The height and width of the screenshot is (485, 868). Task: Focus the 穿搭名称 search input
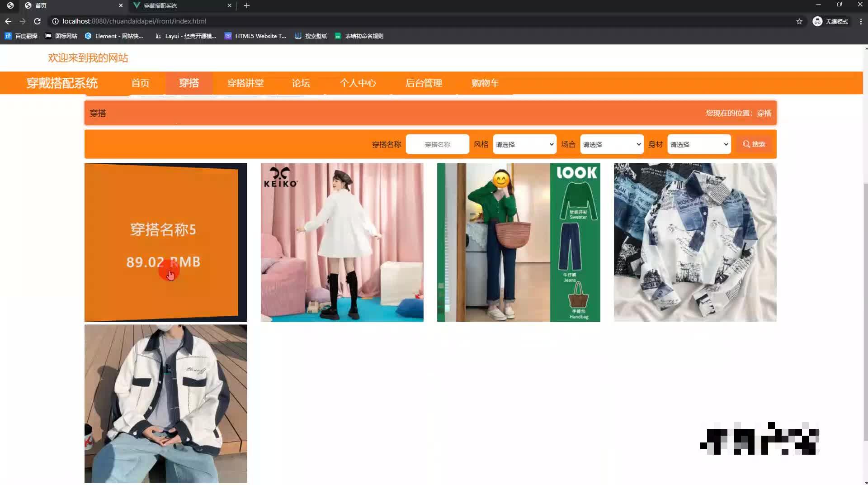tap(437, 144)
